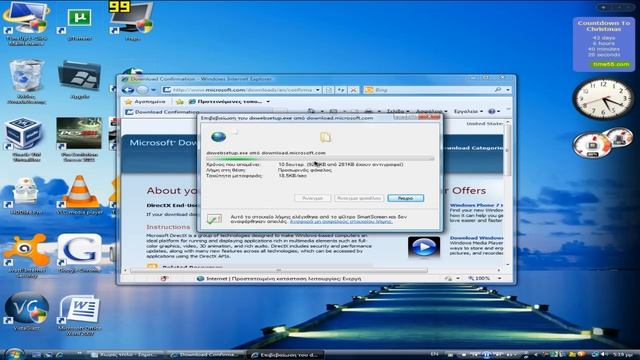Click the time55.com link in the gadget
This screenshot has width=640, height=360.
pos(611,64)
